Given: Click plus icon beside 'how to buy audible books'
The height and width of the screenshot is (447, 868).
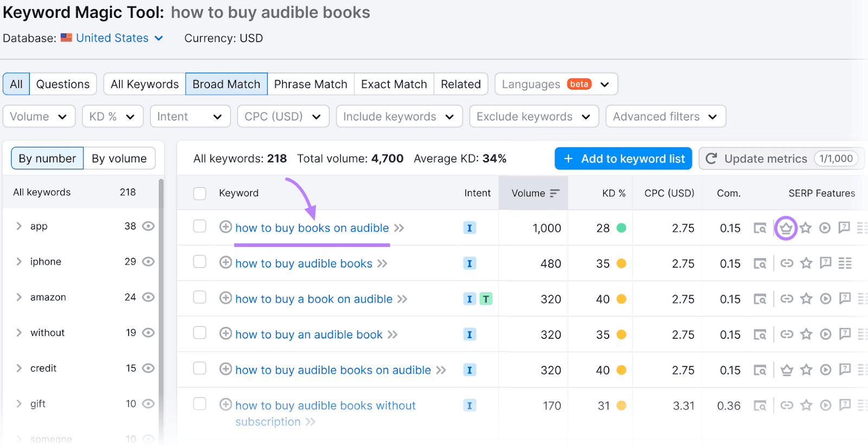Looking at the screenshot, I should point(226,263).
